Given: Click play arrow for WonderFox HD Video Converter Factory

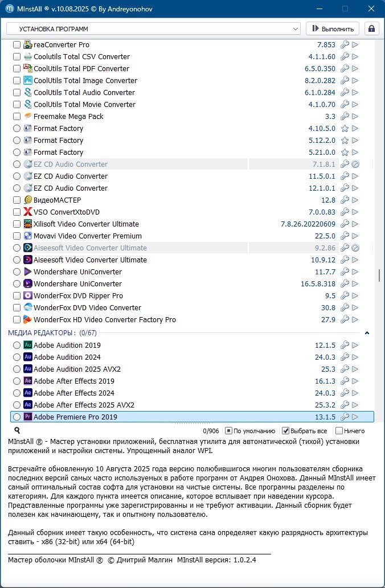Looking at the screenshot, I should 355,319.
